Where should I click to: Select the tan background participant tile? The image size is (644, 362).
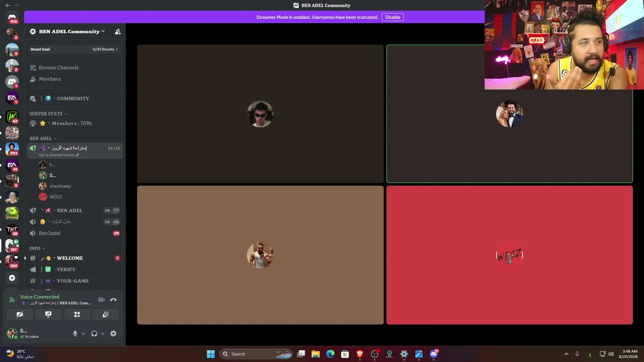point(260,255)
